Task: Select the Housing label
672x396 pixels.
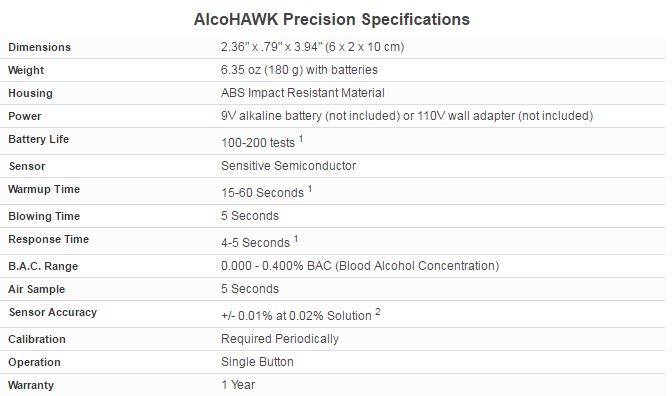Action: pos(30,93)
